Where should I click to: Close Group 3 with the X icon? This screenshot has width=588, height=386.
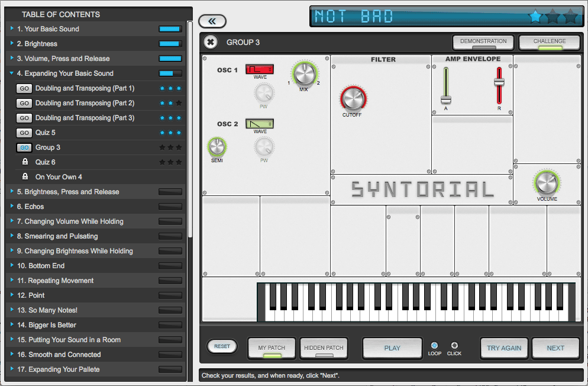211,42
